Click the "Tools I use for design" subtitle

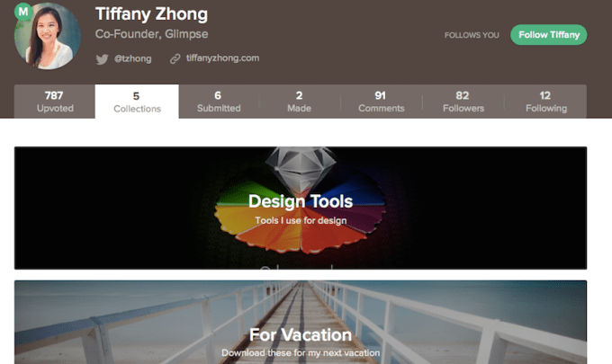tap(301, 220)
